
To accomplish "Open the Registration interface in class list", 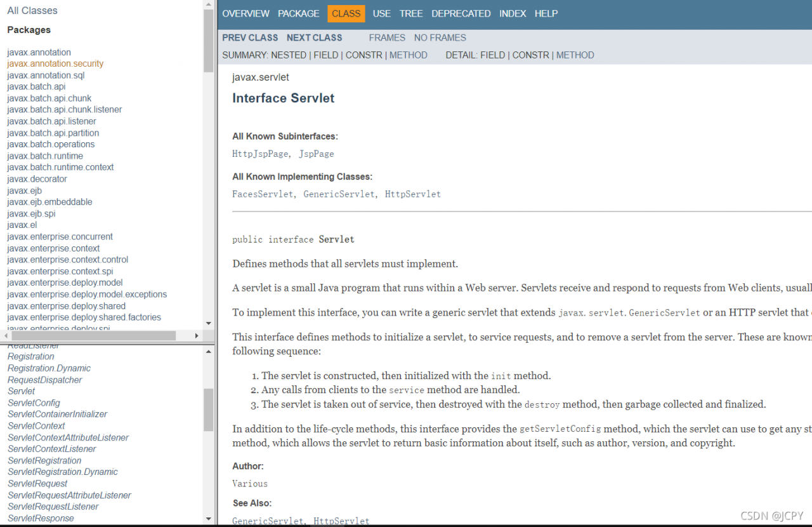I will [30, 357].
